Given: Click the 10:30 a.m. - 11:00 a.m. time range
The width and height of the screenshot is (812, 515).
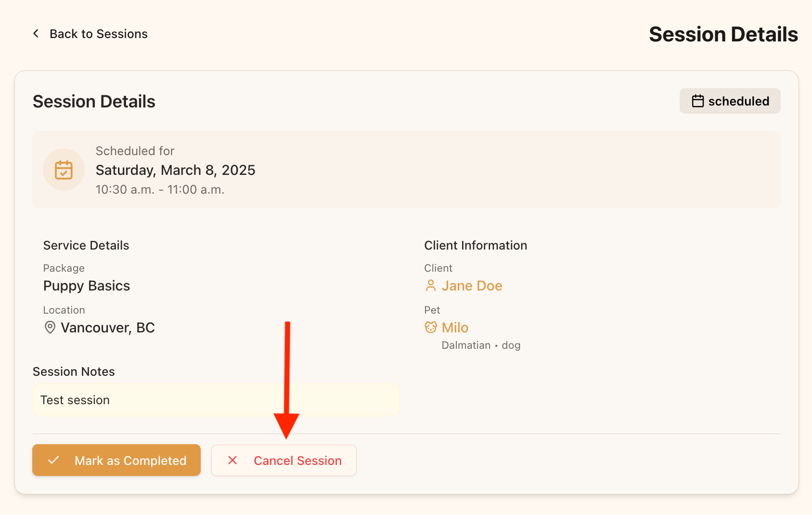Looking at the screenshot, I should point(160,189).
